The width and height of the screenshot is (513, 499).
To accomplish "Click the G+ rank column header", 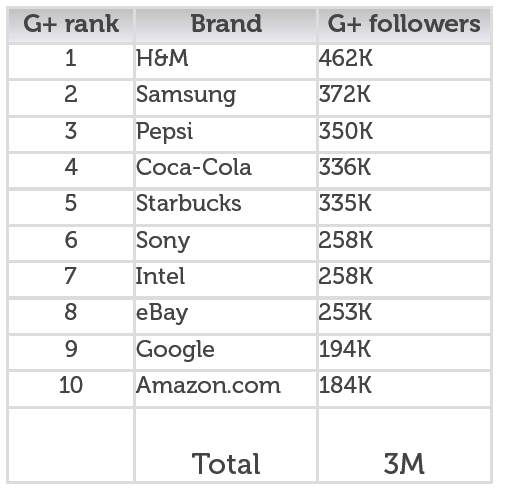I will pos(71,26).
